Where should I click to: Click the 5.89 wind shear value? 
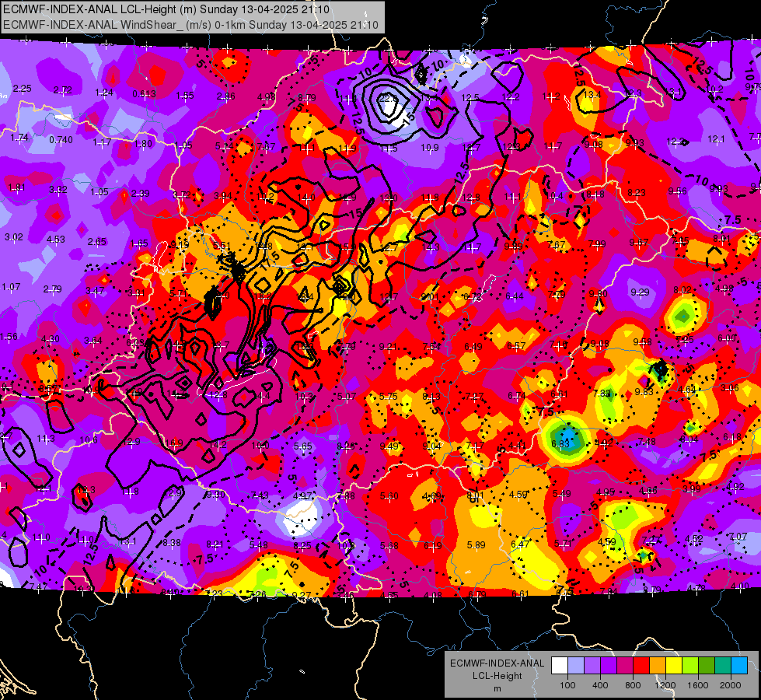coord(476,545)
